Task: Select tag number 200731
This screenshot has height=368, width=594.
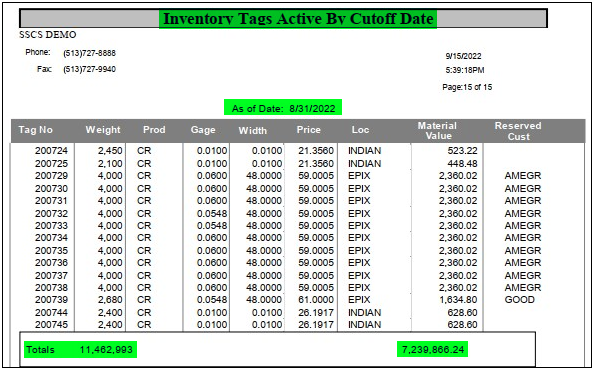Action: pyautogui.click(x=51, y=201)
